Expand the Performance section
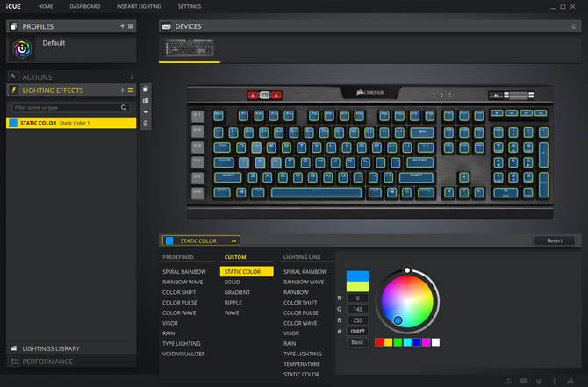588x387 pixels. click(x=71, y=362)
